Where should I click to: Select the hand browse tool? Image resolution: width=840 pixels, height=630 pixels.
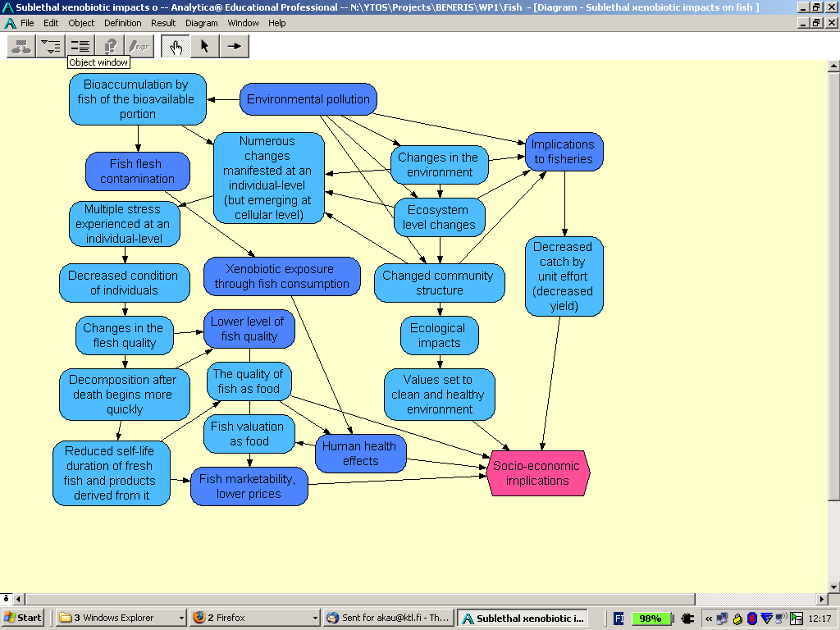pos(175,47)
